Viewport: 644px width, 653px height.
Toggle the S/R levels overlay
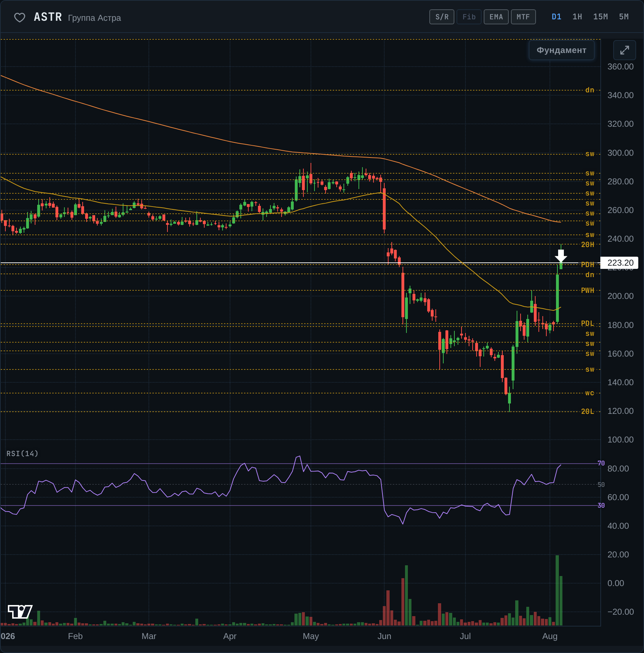point(442,17)
